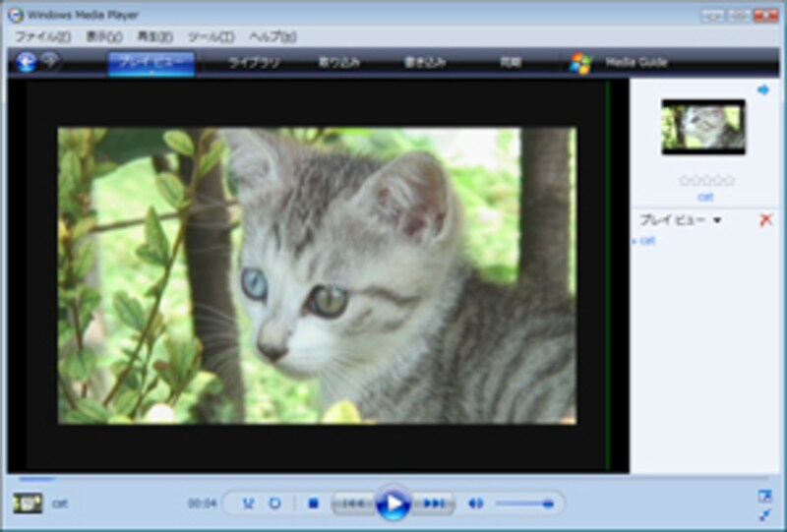Expand the プレイ ビュー playlist dropdown arrow
This screenshot has width=787, height=532.
(717, 220)
